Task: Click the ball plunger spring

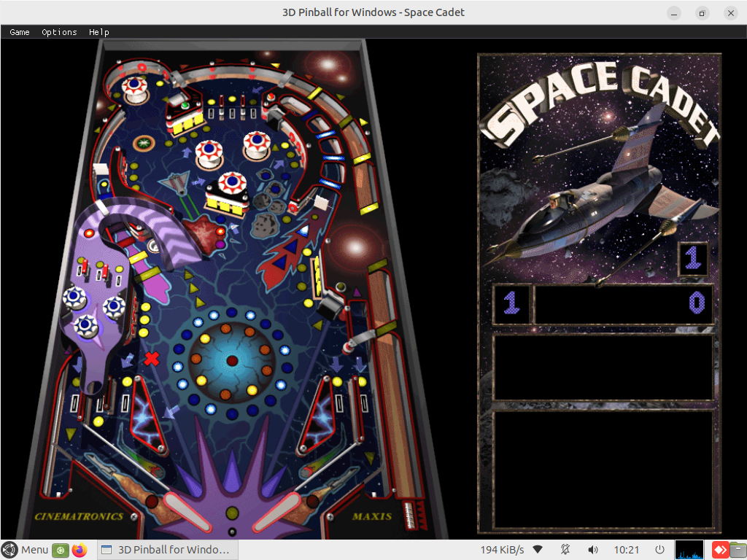Action: 410,514
